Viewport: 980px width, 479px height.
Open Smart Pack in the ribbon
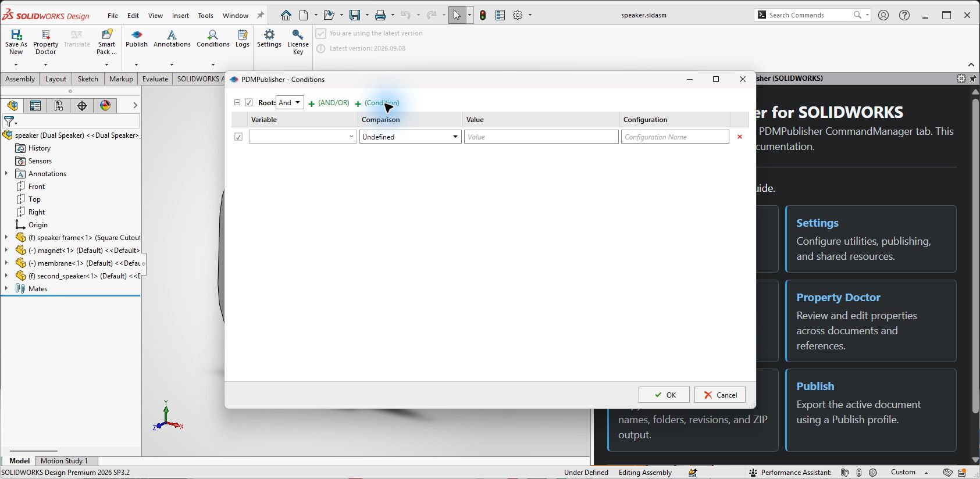pos(106,42)
